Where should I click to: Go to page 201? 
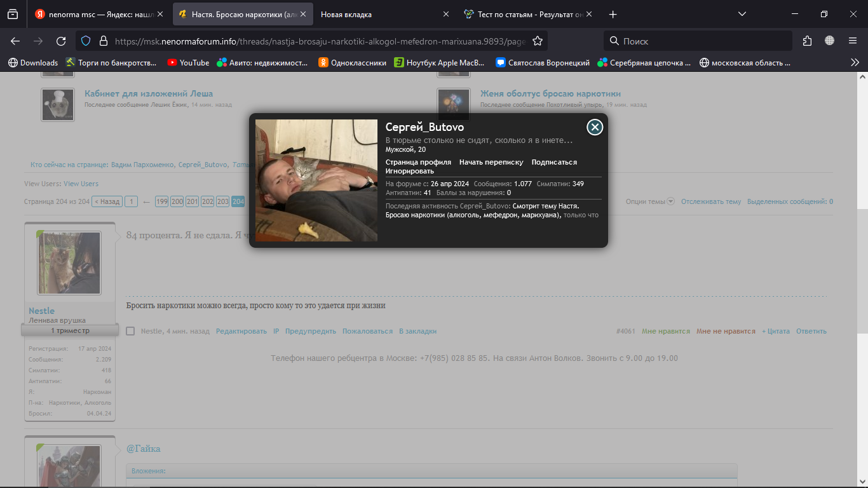[192, 201]
